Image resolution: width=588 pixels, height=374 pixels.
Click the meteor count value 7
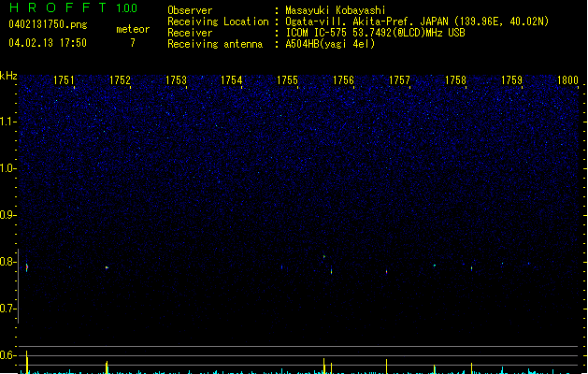click(132, 43)
